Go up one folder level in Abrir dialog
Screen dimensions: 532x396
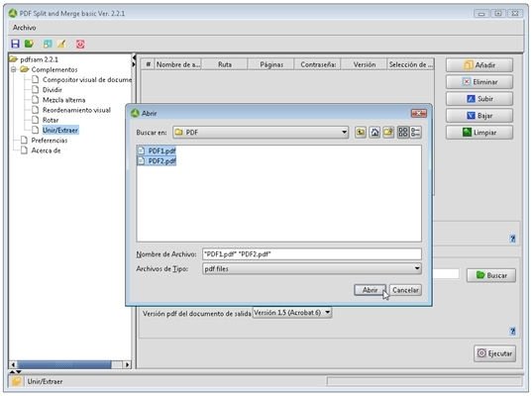click(361, 133)
